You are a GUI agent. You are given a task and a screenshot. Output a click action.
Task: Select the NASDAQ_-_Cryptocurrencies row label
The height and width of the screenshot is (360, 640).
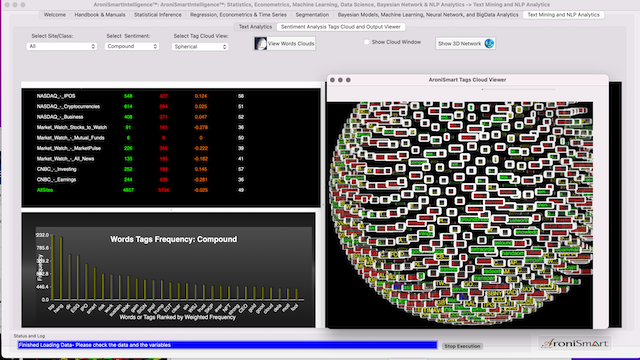(x=68, y=107)
